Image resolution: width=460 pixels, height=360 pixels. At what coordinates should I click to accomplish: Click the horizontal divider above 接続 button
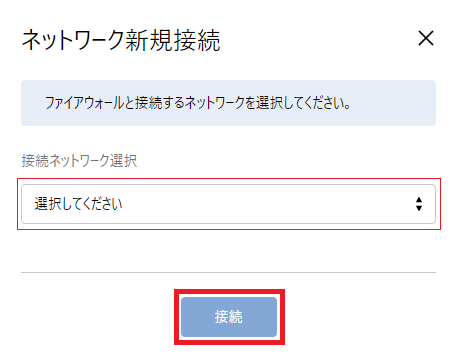coord(228,272)
